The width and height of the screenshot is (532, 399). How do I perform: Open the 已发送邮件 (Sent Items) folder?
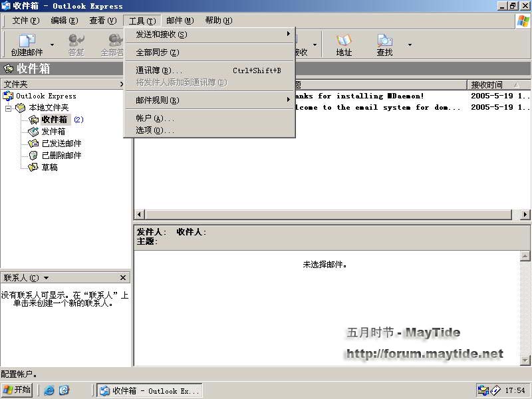click(x=61, y=144)
